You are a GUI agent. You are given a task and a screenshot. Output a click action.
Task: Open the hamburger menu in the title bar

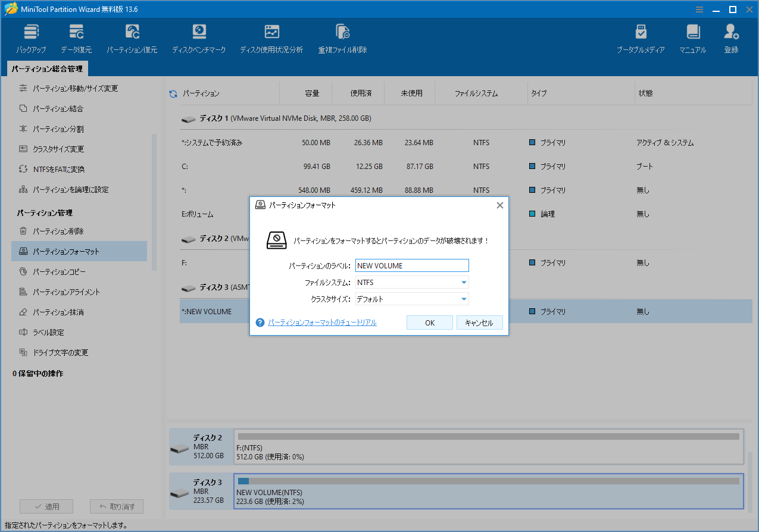[699, 9]
